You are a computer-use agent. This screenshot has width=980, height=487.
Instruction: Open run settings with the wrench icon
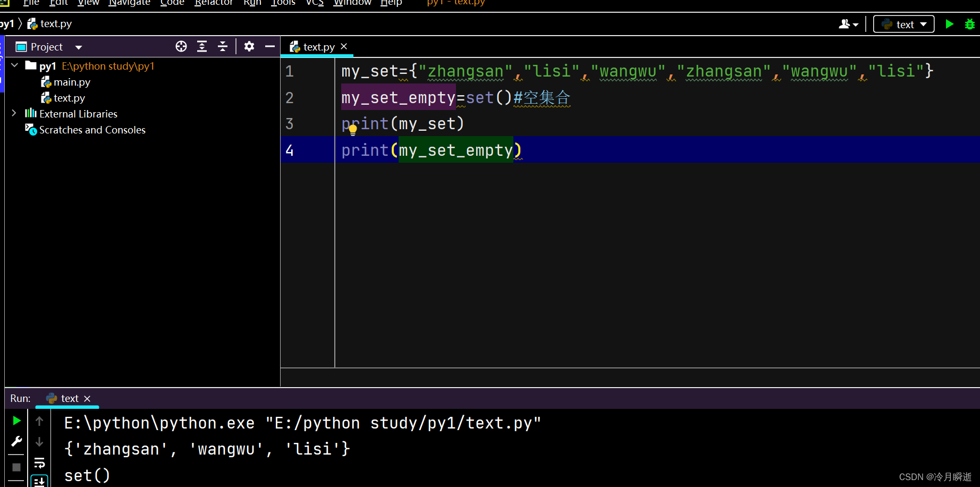16,441
